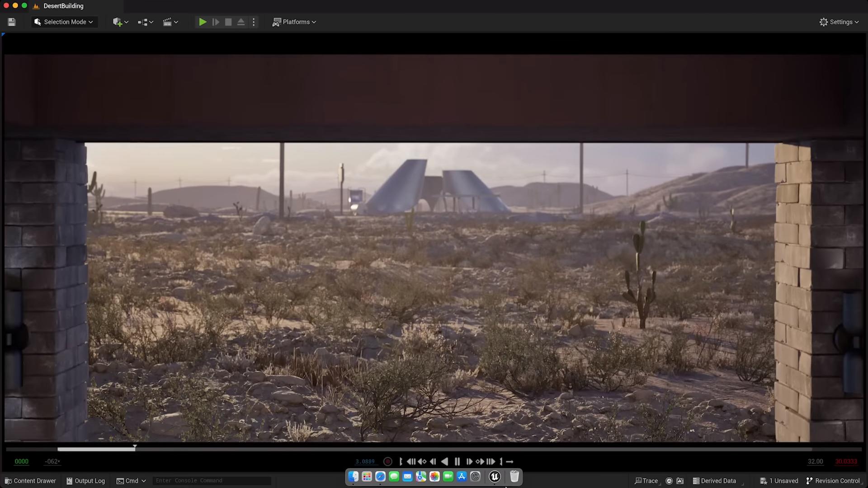Jump to previous keyframe
Viewport: 868px width, 488px height.
tap(422, 461)
